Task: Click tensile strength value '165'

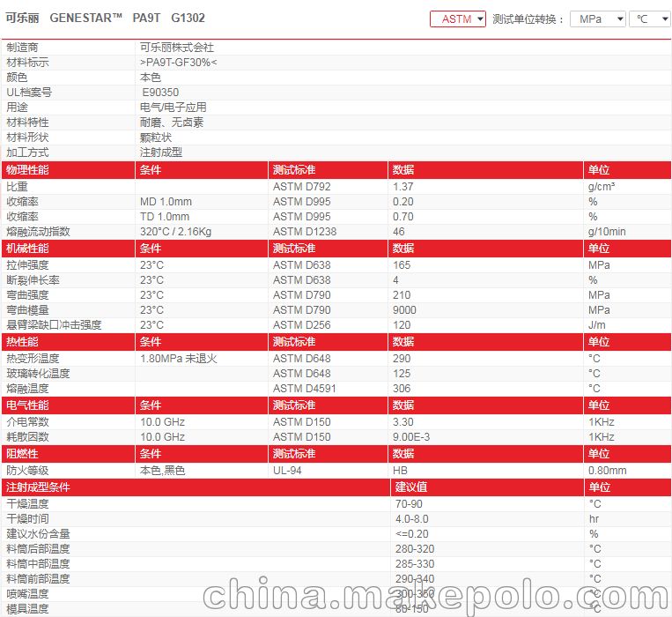Action: (402, 265)
